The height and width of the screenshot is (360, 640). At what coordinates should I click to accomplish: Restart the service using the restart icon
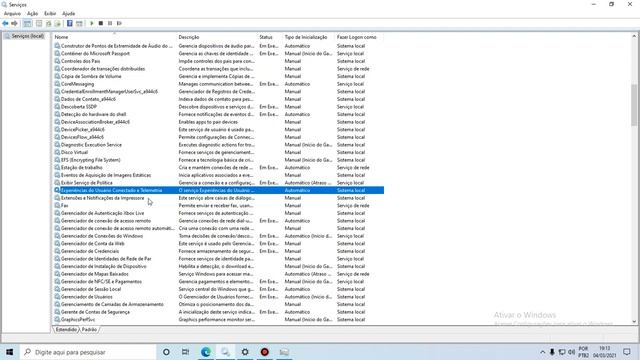pyautogui.click(x=119, y=24)
